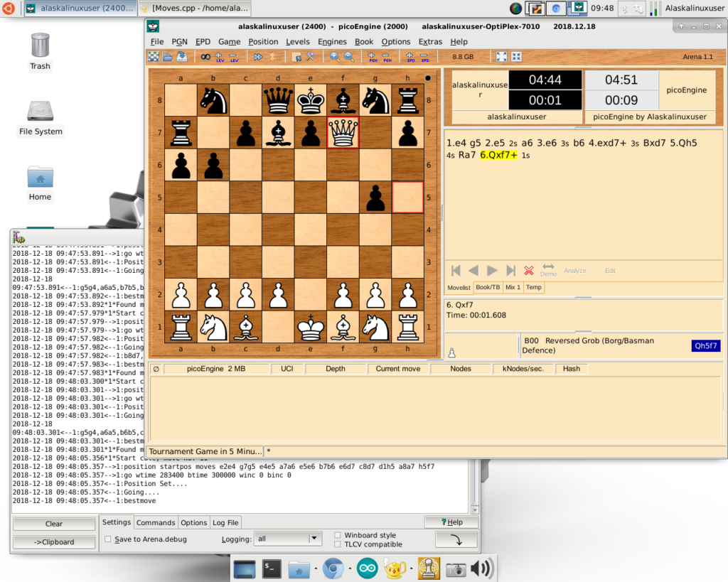Screen dimensions: 728x582
Task: Click the open folder toolbar icon
Action: point(167,56)
